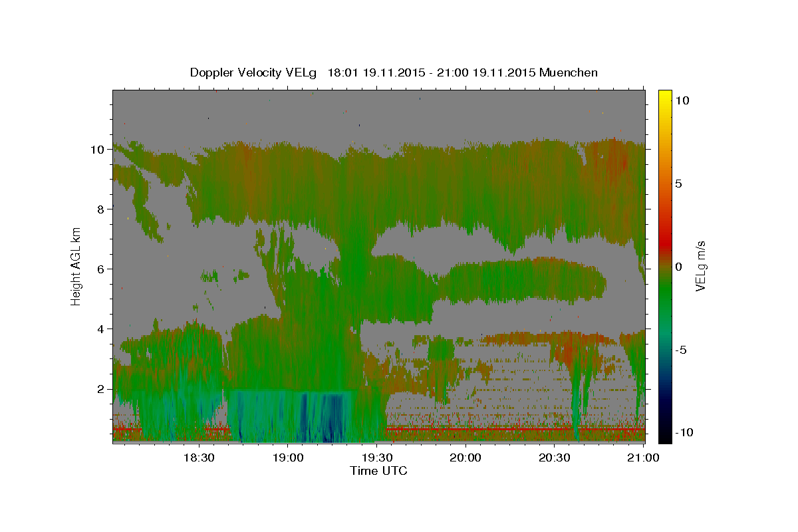The width and height of the screenshot is (798, 532).
Task: Click the colorbar label '0'
Action: (x=679, y=266)
